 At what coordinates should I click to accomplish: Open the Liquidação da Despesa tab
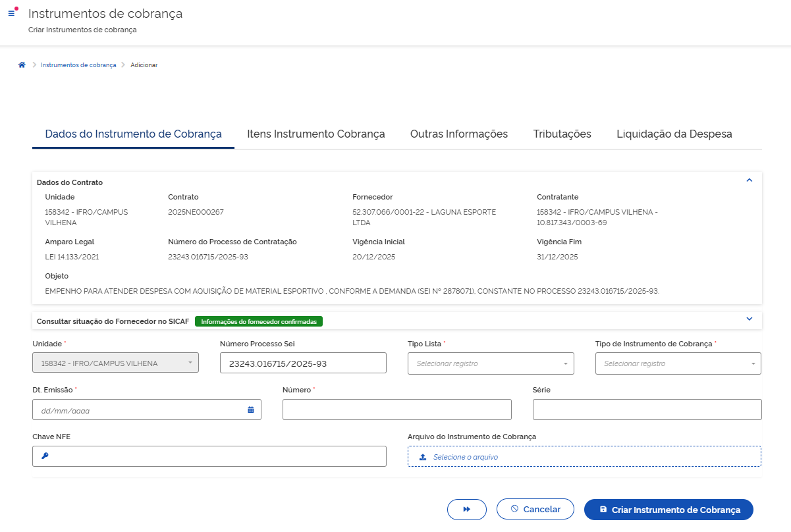click(x=674, y=134)
